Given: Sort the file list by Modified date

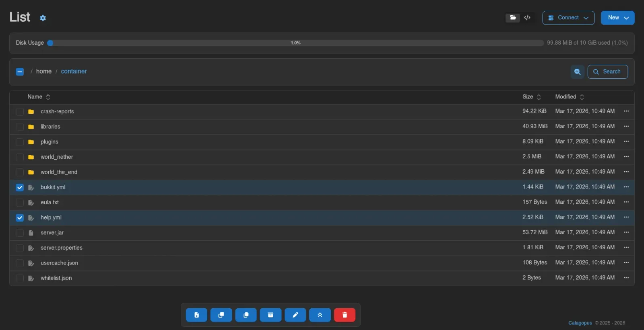Looking at the screenshot, I should (x=570, y=97).
